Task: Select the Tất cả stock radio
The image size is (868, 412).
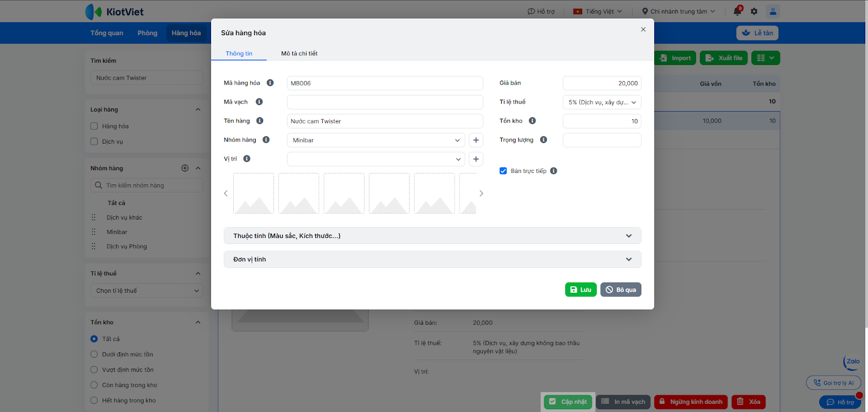Action: coord(94,339)
